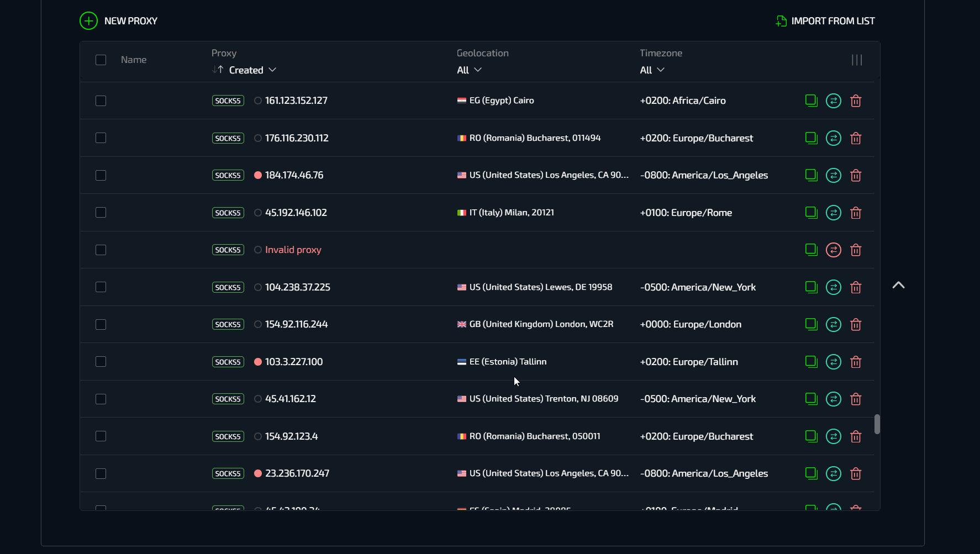
Task: Open column settings icon in table header
Action: pos(857,60)
